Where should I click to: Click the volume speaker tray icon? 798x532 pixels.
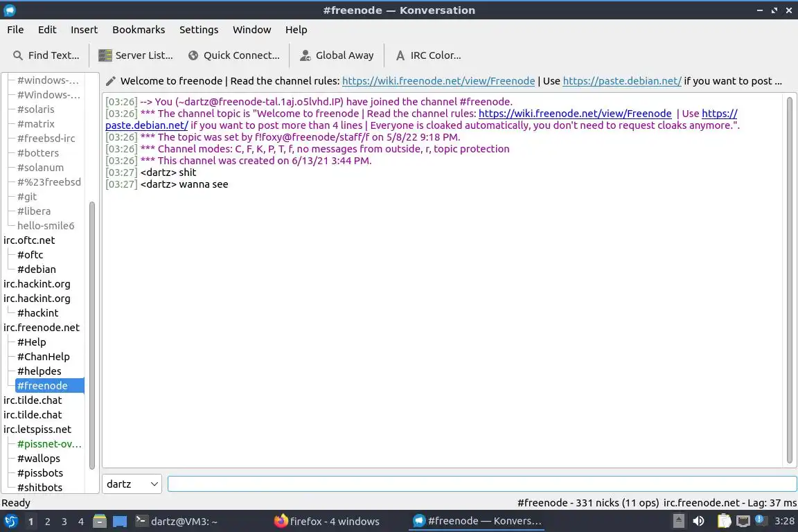(698, 522)
